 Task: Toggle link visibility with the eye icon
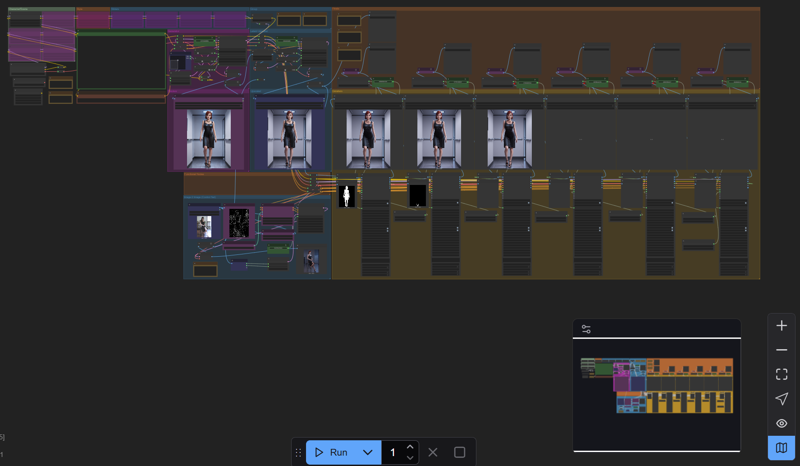pos(781,423)
